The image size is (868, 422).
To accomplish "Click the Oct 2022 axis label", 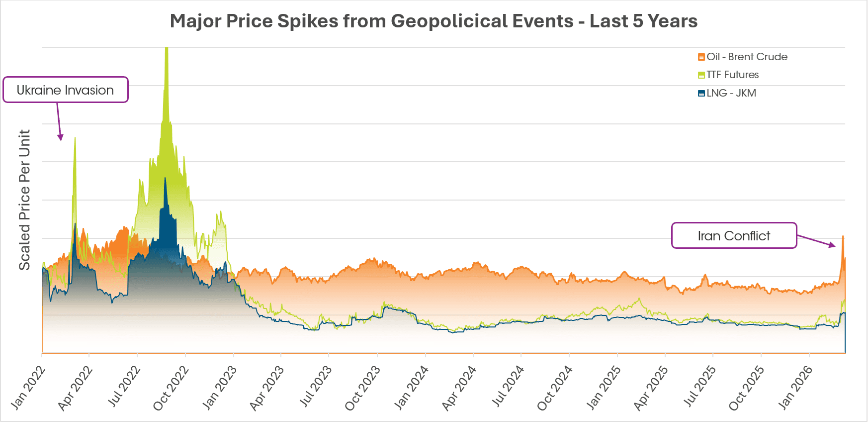I will pos(171,389).
